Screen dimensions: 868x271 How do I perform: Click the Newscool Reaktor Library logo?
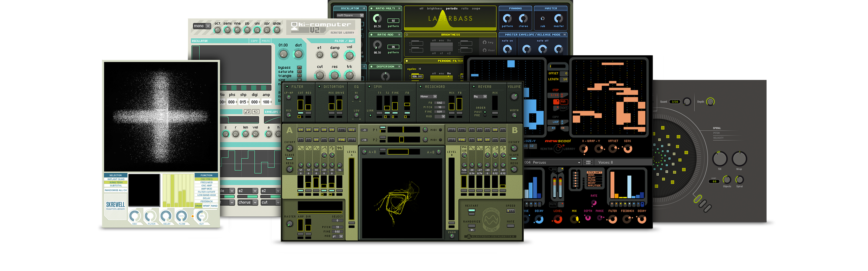coord(558,148)
